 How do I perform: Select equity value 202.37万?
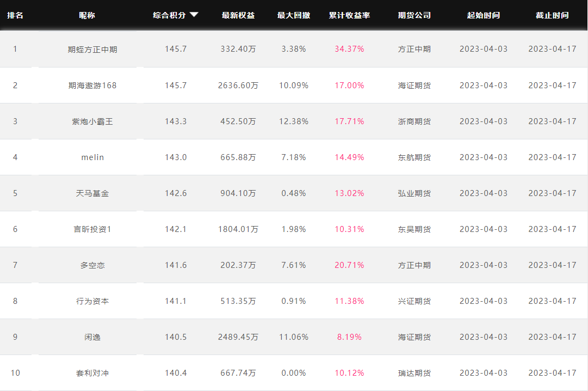[x=238, y=265]
